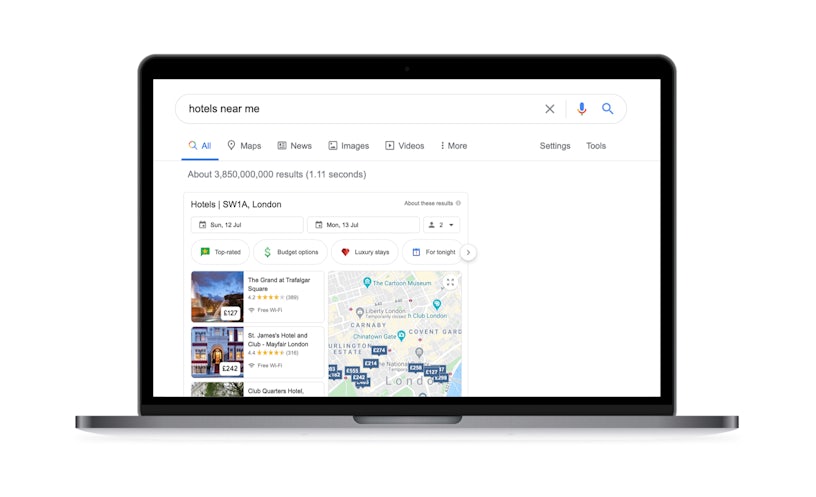Open info icon beside About these results

tap(458, 204)
